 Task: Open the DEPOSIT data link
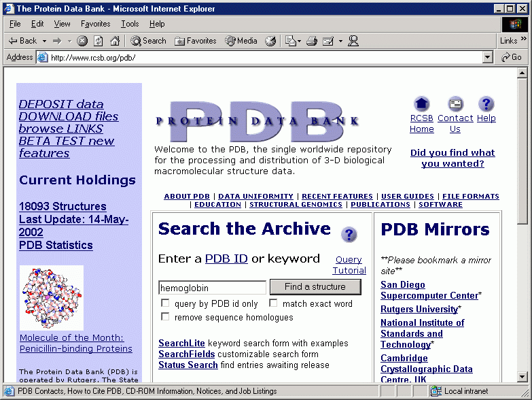tap(61, 104)
